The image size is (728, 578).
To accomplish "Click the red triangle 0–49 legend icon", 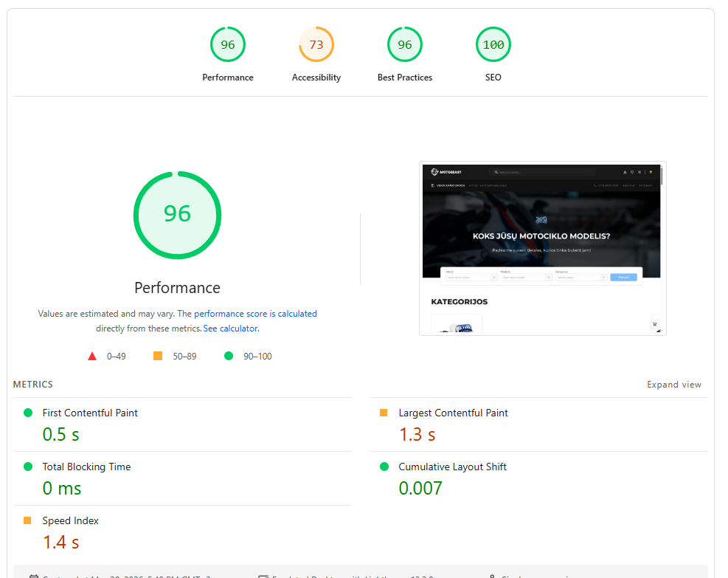I will pos(92,357).
